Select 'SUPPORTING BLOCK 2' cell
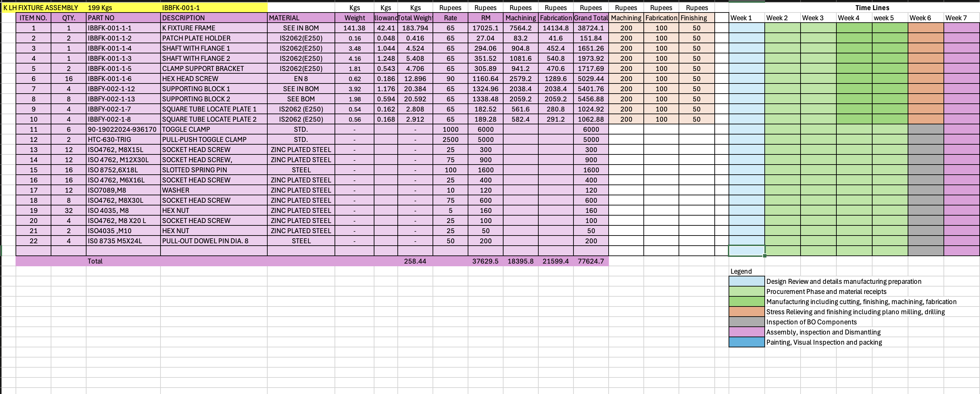Screen dimensions: 980x394 pyautogui.click(x=214, y=99)
